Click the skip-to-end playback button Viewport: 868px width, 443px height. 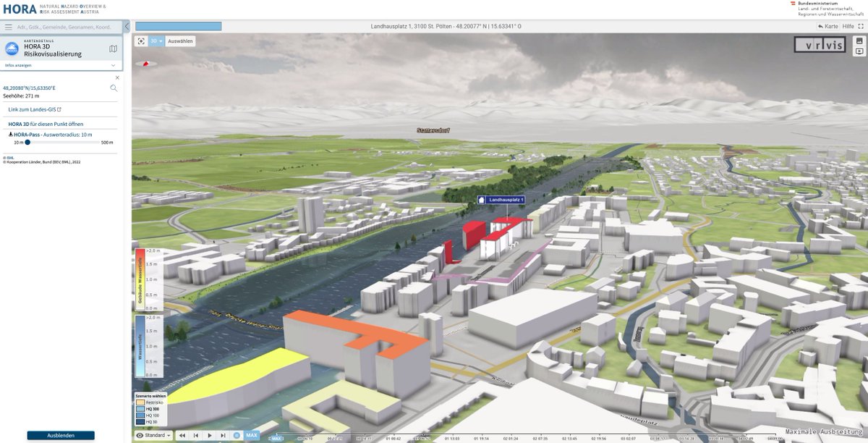click(224, 436)
